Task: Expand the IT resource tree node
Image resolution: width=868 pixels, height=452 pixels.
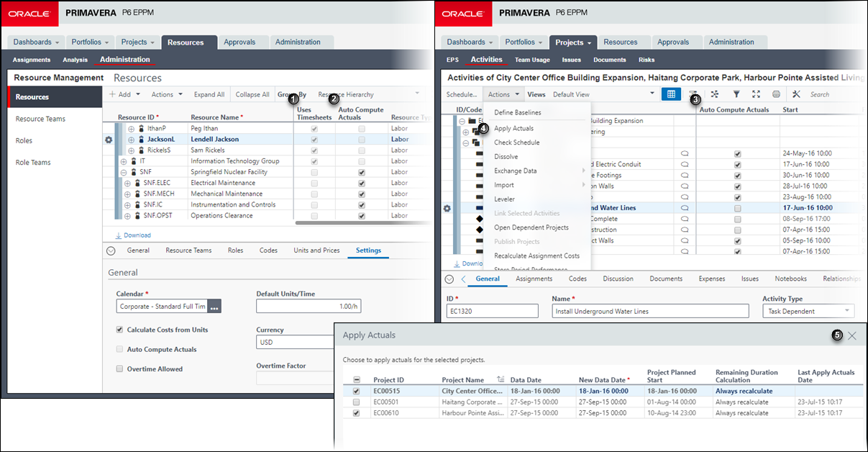Action: (x=124, y=161)
